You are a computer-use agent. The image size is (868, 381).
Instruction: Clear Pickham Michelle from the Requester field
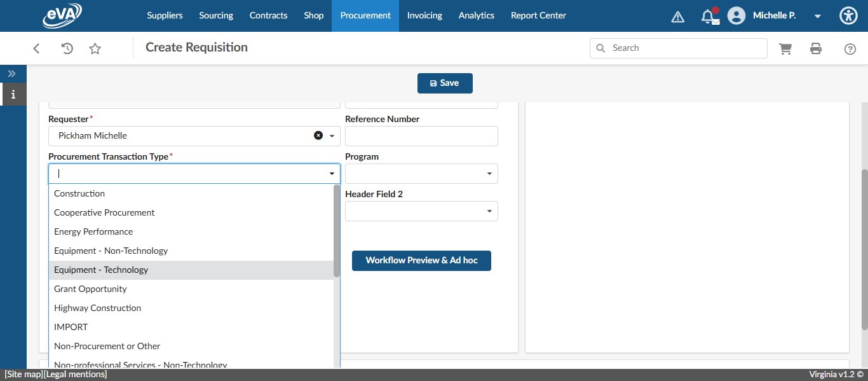pyautogui.click(x=318, y=135)
